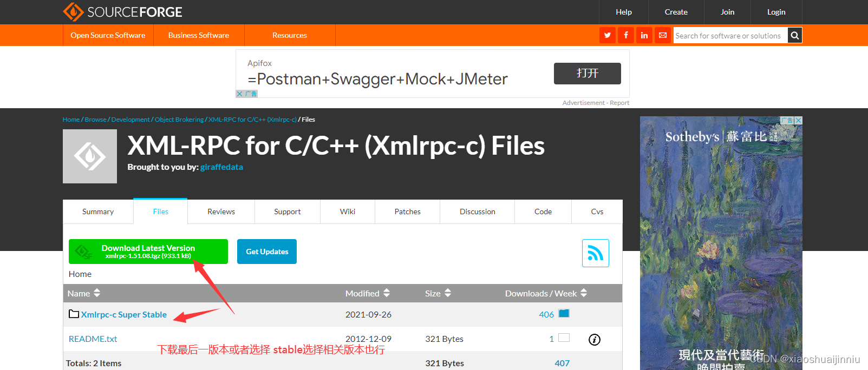
Task: Switch to the Wiki tab
Action: tap(348, 212)
